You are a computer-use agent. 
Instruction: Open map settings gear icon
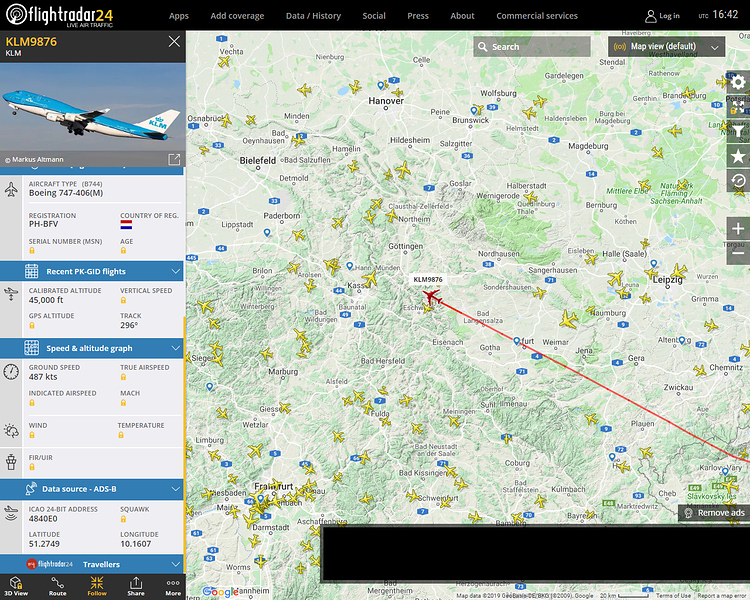click(738, 82)
